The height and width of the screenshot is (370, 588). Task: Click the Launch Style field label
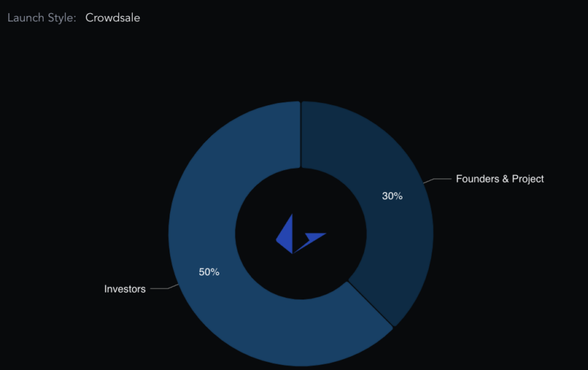click(42, 17)
